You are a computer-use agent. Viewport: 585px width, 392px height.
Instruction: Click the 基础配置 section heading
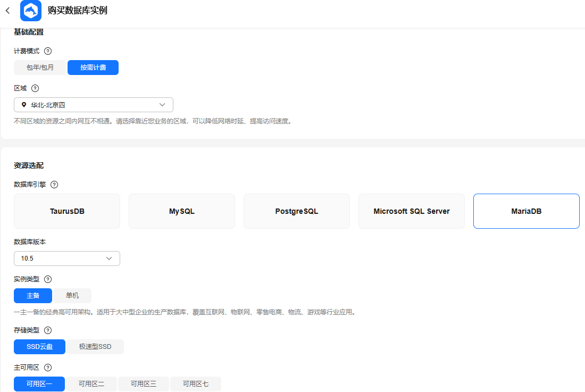coord(29,32)
